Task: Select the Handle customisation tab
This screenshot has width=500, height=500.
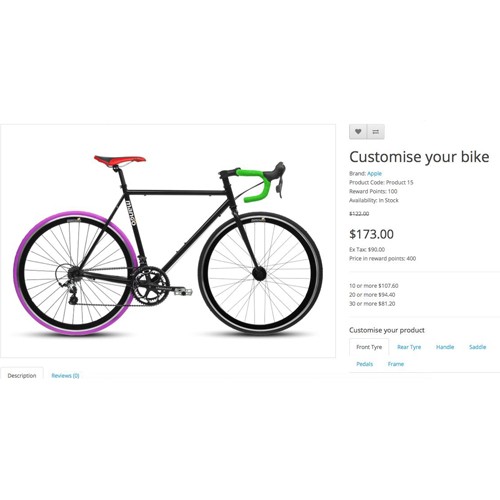Action: coord(445,347)
